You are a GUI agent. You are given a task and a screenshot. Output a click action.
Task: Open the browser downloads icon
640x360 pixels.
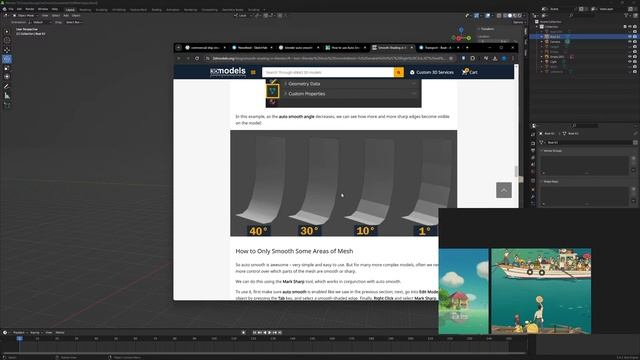[495, 58]
